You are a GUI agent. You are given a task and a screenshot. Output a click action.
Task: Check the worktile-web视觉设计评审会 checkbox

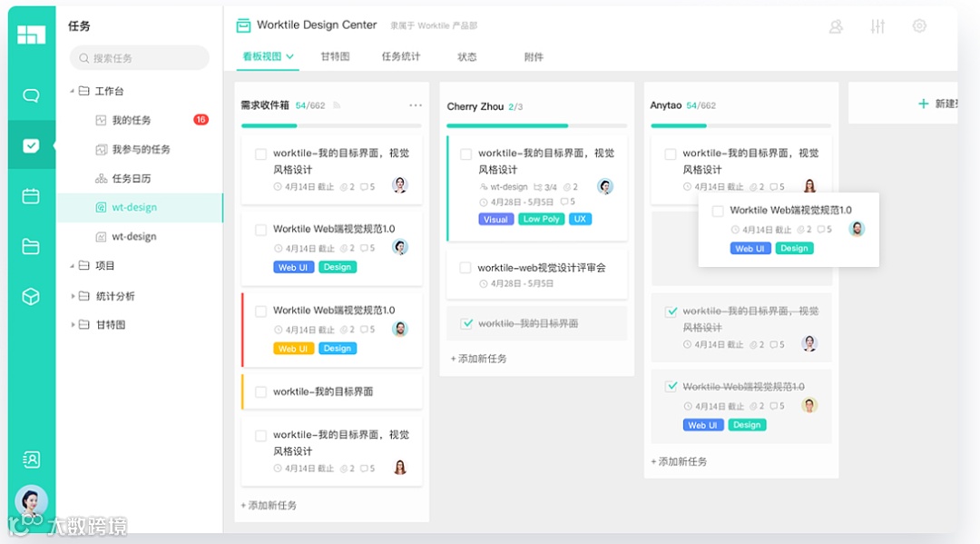point(465,268)
